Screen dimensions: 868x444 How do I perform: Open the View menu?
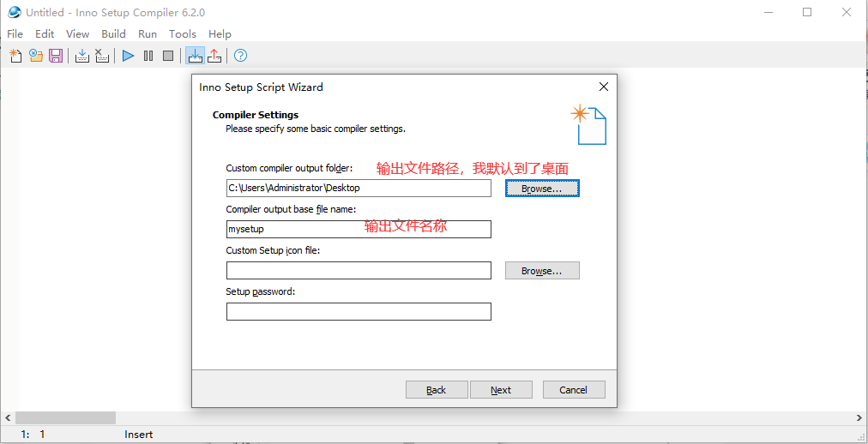click(77, 33)
